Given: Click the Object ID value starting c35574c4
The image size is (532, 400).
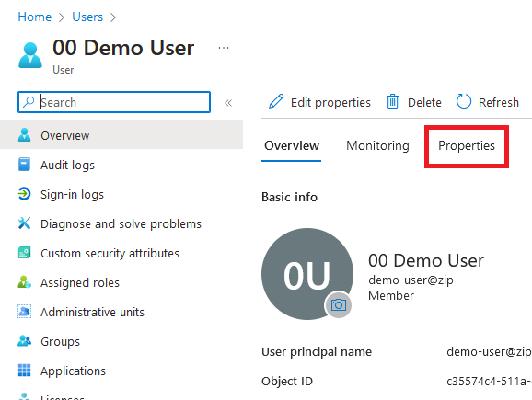Looking at the screenshot, I should (x=489, y=382).
